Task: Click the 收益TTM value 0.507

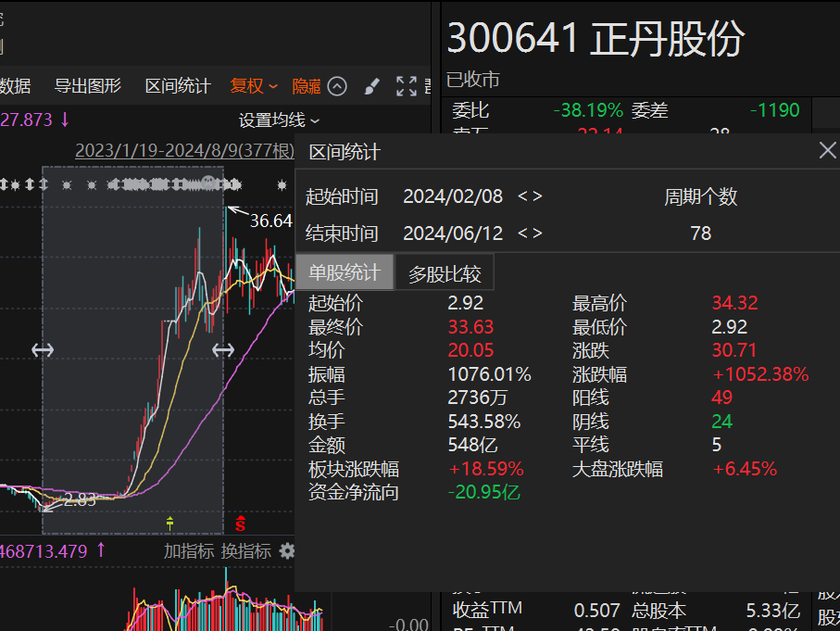Action: coord(596,611)
